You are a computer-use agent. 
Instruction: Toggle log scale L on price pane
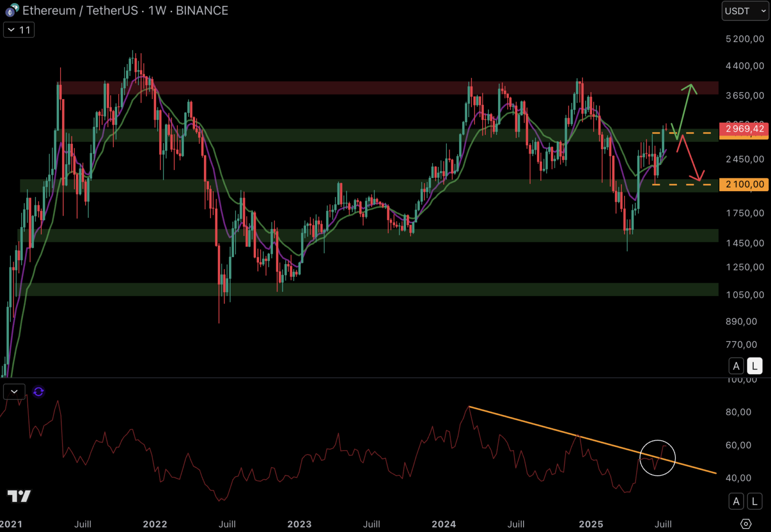click(755, 366)
